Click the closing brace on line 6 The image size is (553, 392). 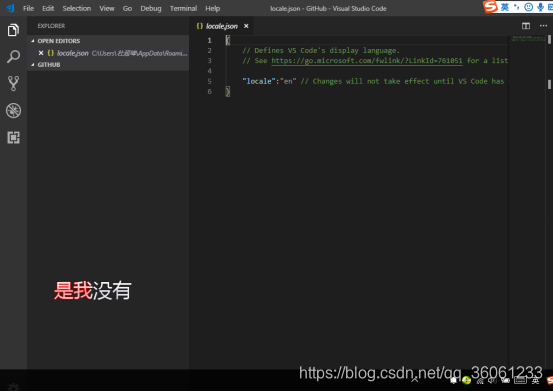click(x=227, y=91)
